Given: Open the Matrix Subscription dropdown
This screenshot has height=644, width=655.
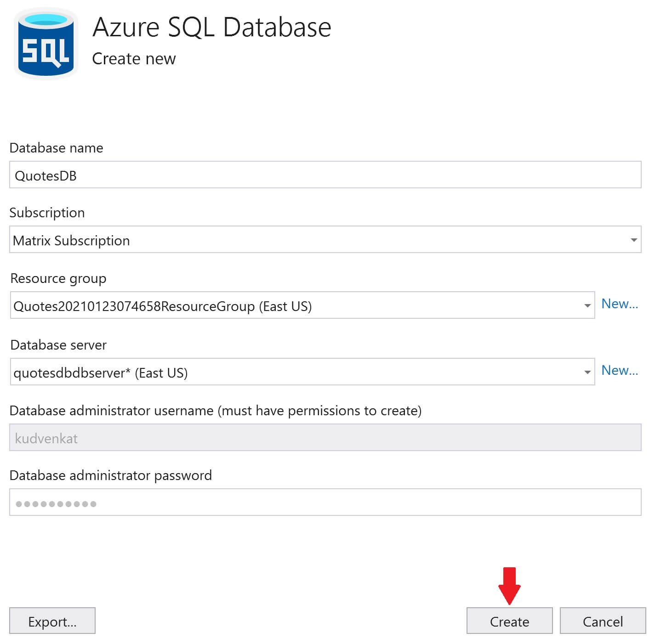Looking at the screenshot, I should click(x=325, y=239).
